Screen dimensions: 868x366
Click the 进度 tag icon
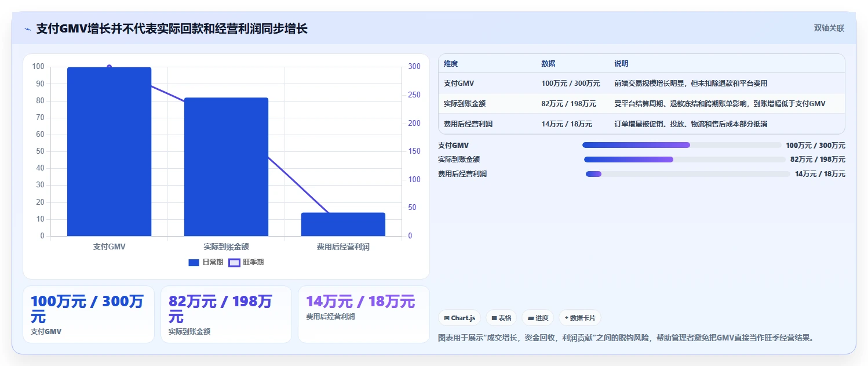[x=530, y=318]
